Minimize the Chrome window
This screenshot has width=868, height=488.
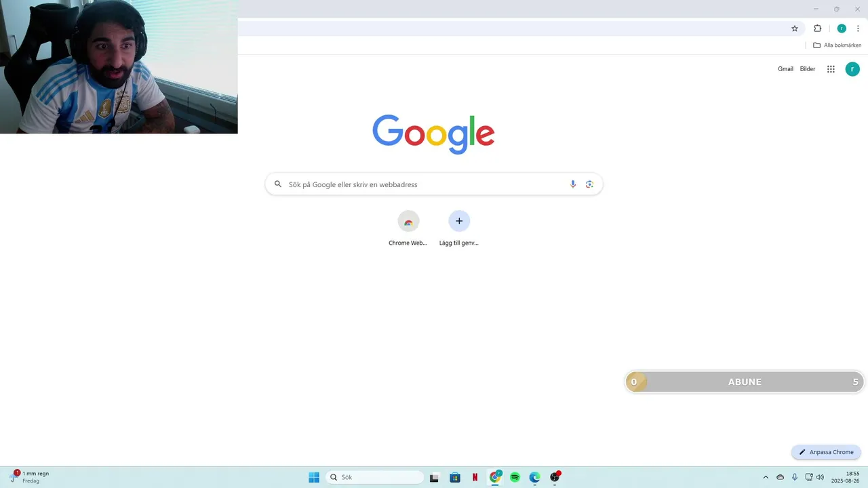(x=816, y=9)
